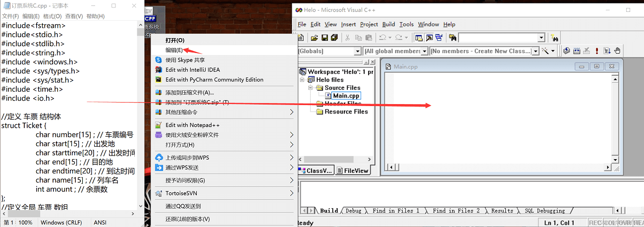Image resolution: width=644 pixels, height=227 pixels.
Task: Toggle the Workspace window icon
Action: 419,38
